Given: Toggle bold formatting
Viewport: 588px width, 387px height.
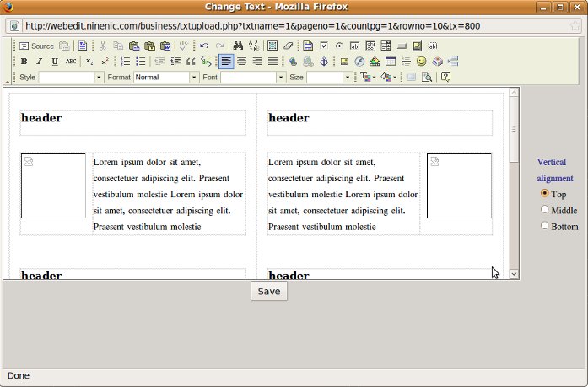Looking at the screenshot, I should 24,62.
